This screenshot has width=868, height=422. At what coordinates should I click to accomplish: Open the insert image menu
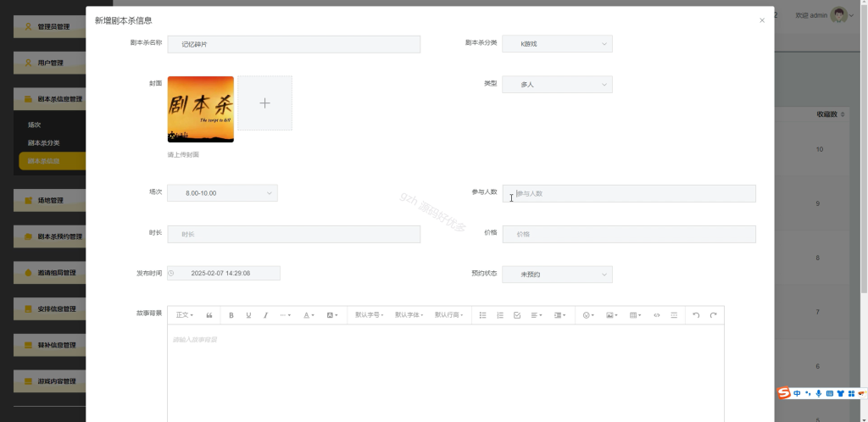click(x=612, y=315)
